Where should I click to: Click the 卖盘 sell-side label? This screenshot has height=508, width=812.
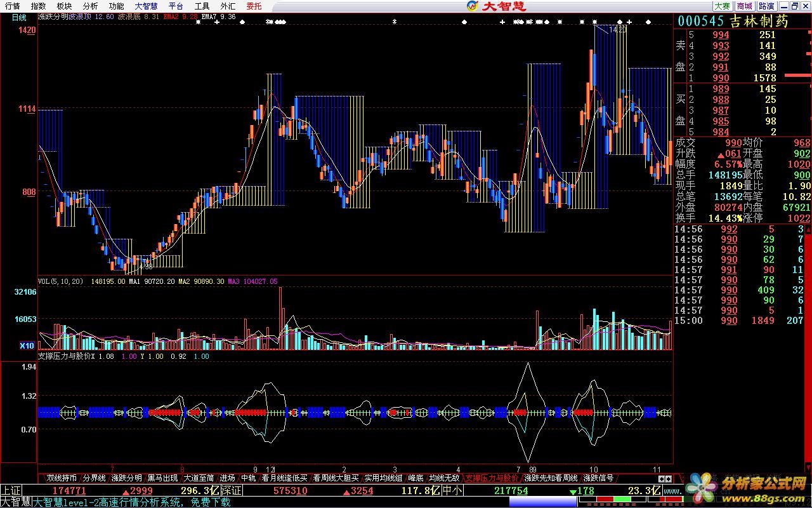pyautogui.click(x=681, y=56)
